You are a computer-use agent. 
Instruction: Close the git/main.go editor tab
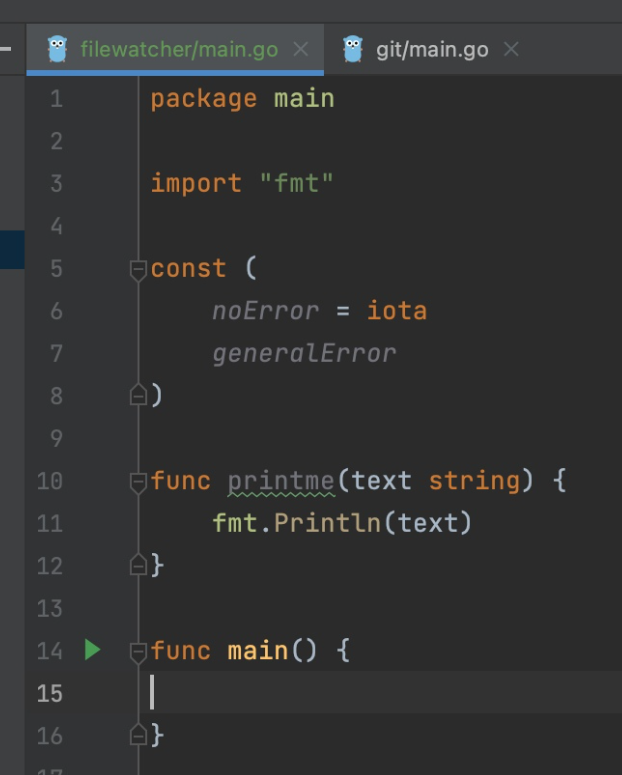(x=511, y=49)
